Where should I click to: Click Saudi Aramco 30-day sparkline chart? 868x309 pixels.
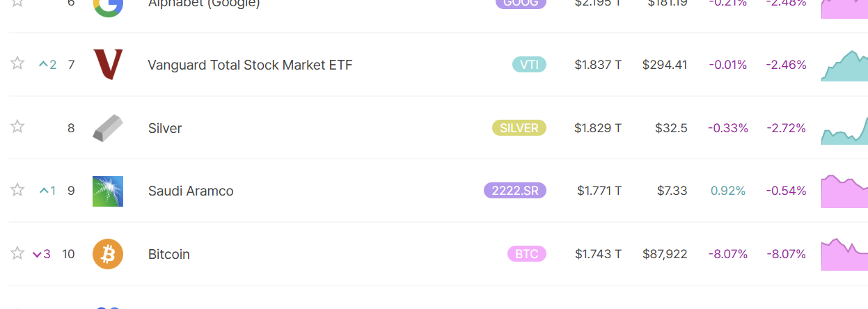coord(844,191)
